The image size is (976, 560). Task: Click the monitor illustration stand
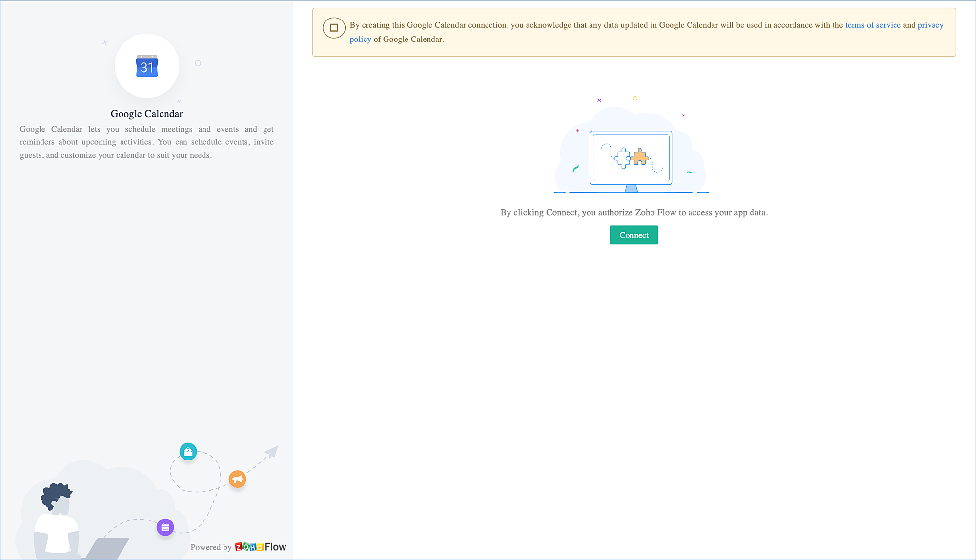pos(631,188)
